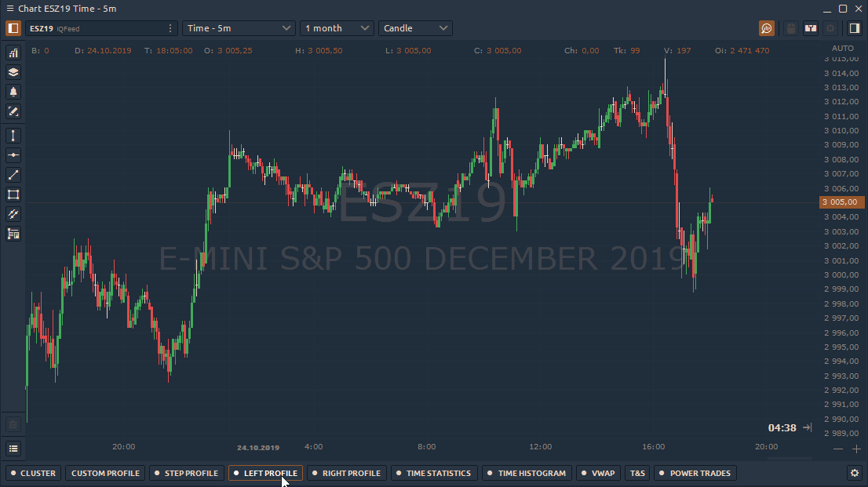Click the three-dot menu beside ESZ19
Image resolution: width=868 pixels, height=487 pixels.
click(x=170, y=28)
